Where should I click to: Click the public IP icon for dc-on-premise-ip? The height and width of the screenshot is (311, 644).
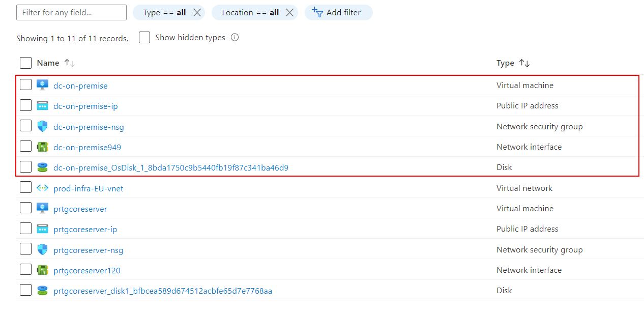42,105
